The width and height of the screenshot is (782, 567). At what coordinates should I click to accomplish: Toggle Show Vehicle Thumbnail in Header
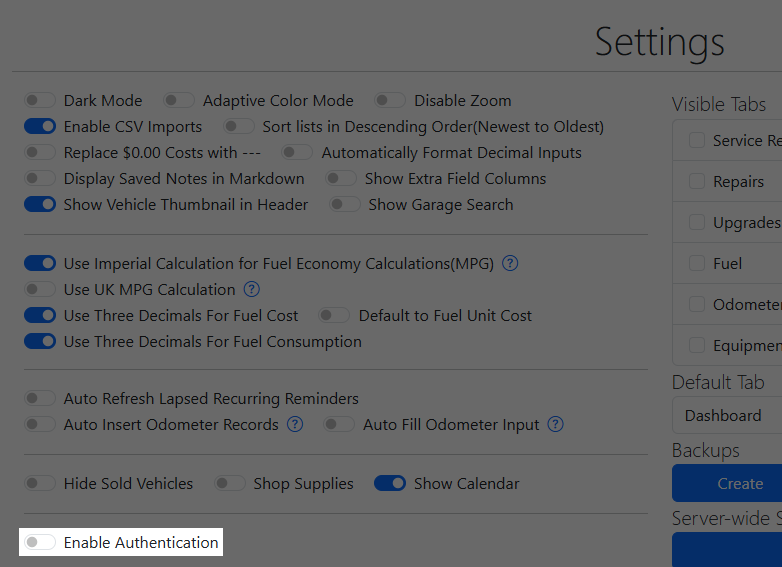[x=40, y=205]
